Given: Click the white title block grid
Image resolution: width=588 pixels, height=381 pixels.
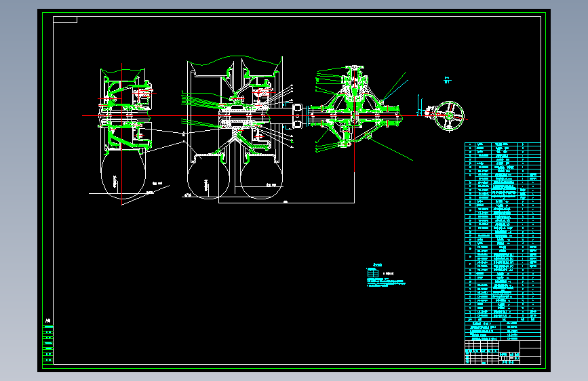Looking at the screenshot, I should pyautogui.click(x=503, y=352).
